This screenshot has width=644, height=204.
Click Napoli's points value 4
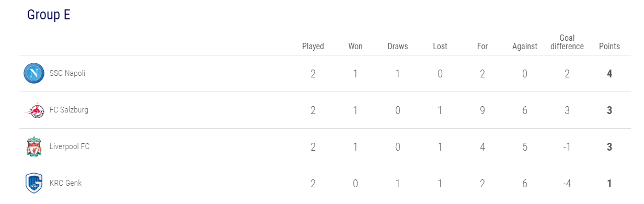609,74
